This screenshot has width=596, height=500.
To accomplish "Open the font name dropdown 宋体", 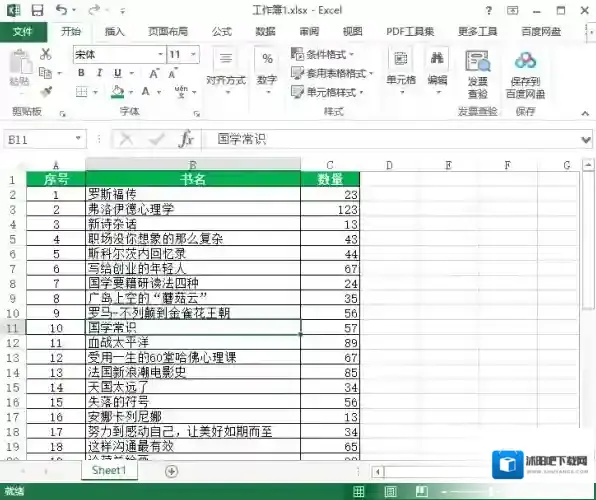I will 161,54.
